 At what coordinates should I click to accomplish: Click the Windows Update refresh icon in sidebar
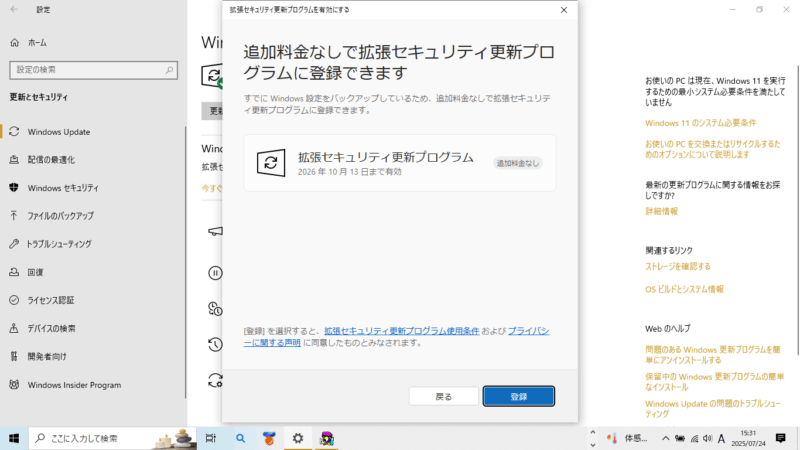click(x=14, y=132)
